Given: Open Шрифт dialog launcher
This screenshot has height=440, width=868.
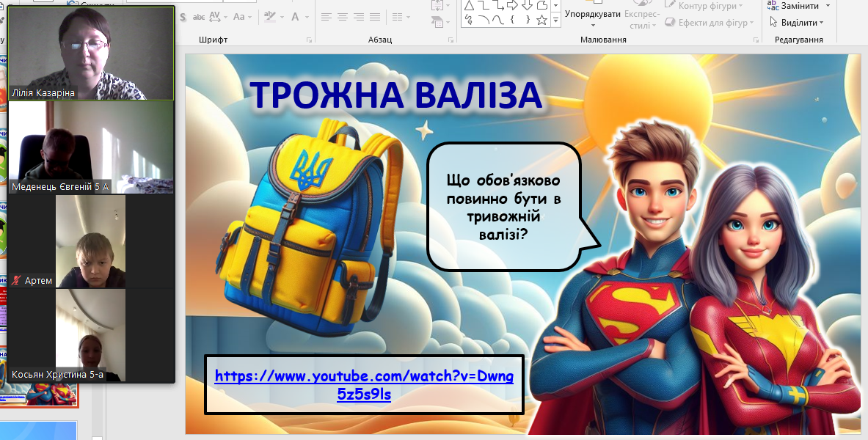Looking at the screenshot, I should 309,40.
